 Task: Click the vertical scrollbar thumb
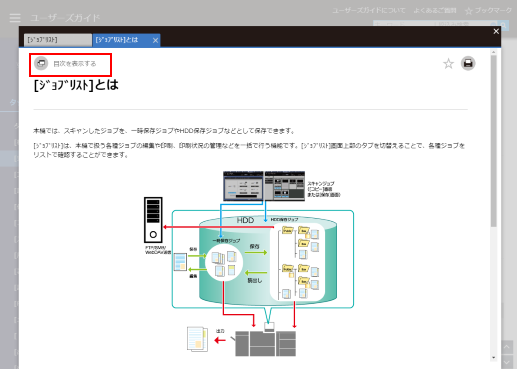click(494, 141)
